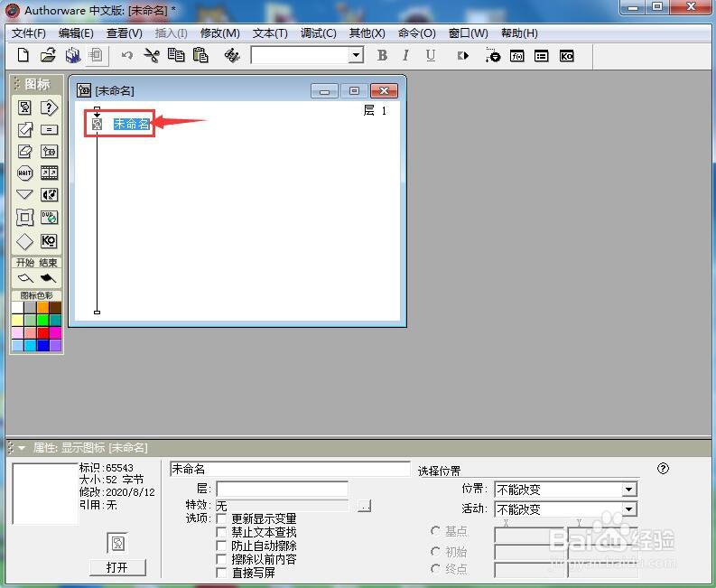
Task: Open the 帮助(H) menu
Action: (519, 33)
